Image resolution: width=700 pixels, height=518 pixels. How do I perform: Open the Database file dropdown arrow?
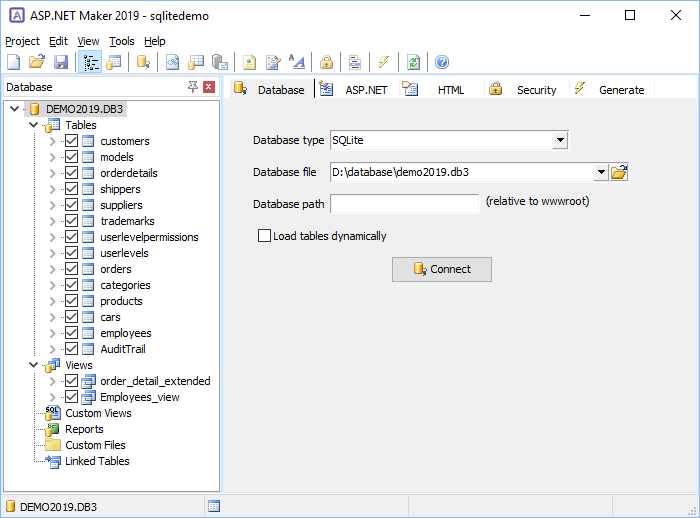[x=601, y=172]
